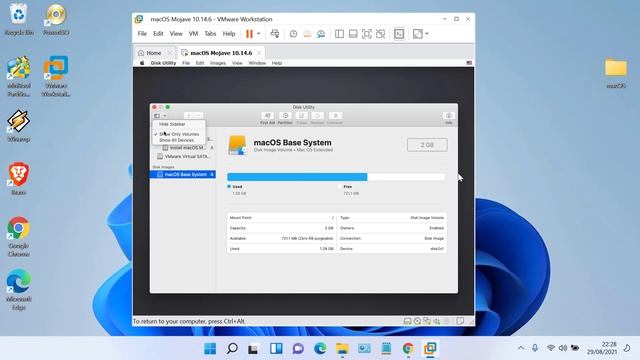640x360 pixels.
Task: Open the power options arrow beside pause
Action: point(258,34)
